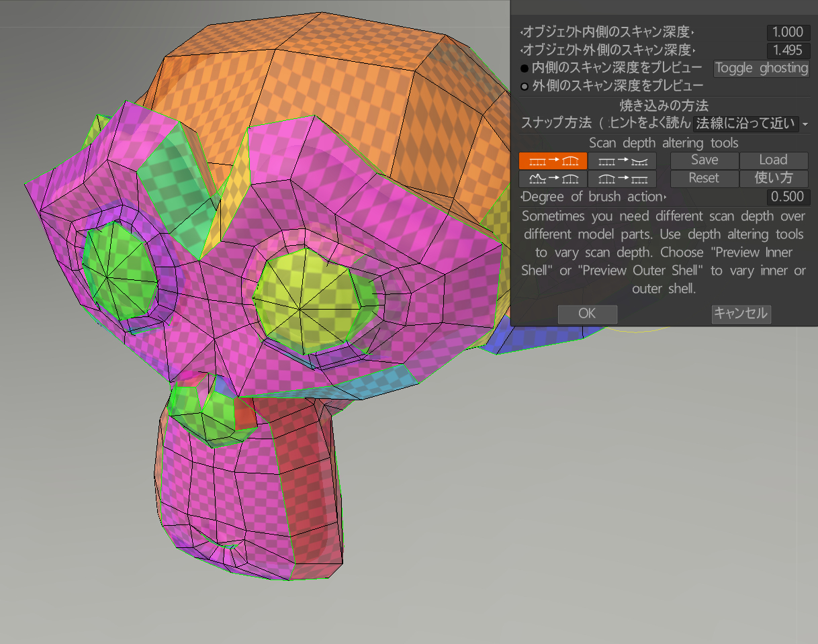Click the inner scan depth value 1.000

pos(787,32)
